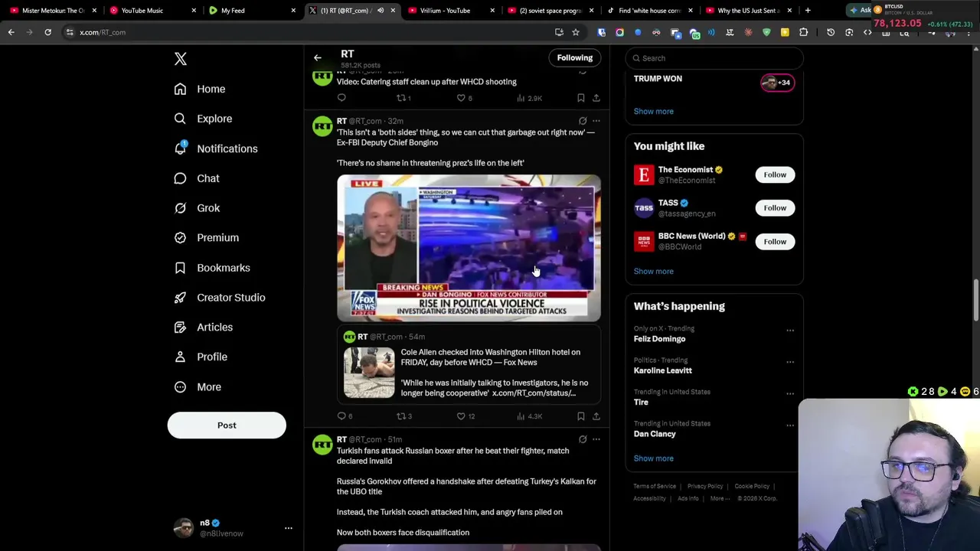This screenshot has width=980, height=551.
Task: Go to Home in sidebar
Action: 200,89
